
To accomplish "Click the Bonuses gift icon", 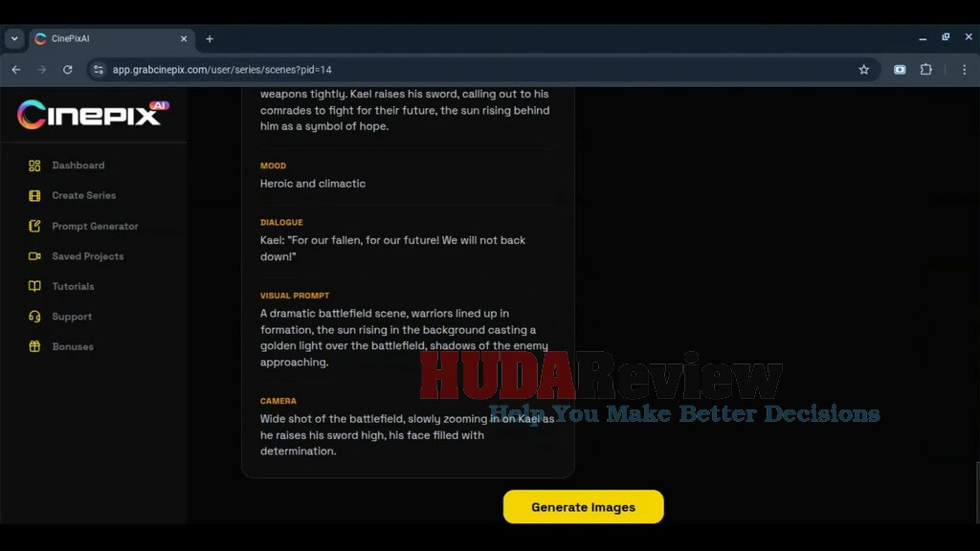I will (34, 346).
